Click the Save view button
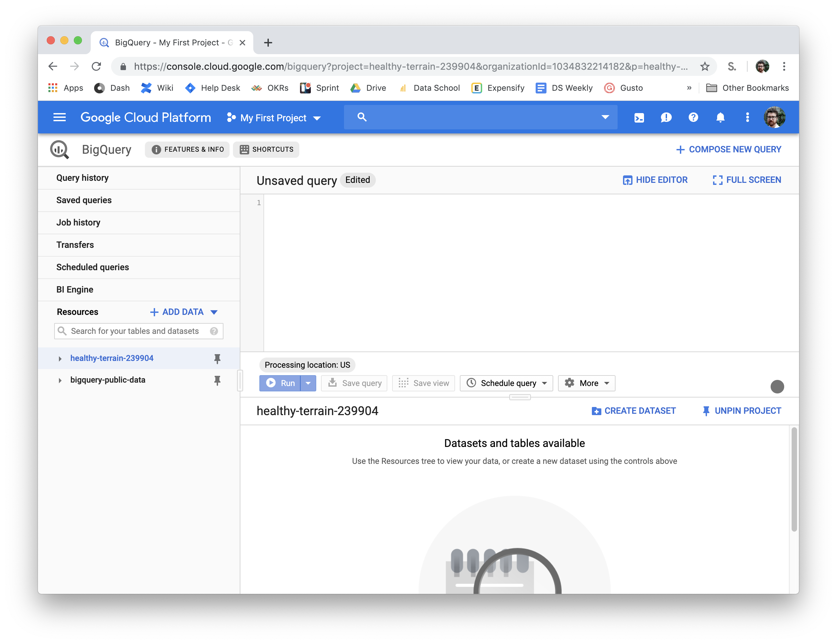This screenshot has height=644, width=837. pos(424,383)
